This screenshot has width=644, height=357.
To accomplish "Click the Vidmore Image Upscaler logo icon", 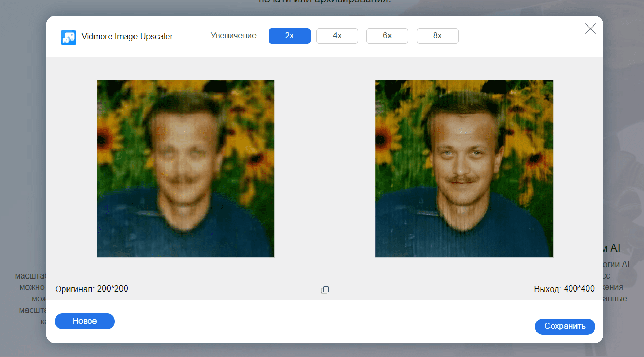I will point(69,37).
